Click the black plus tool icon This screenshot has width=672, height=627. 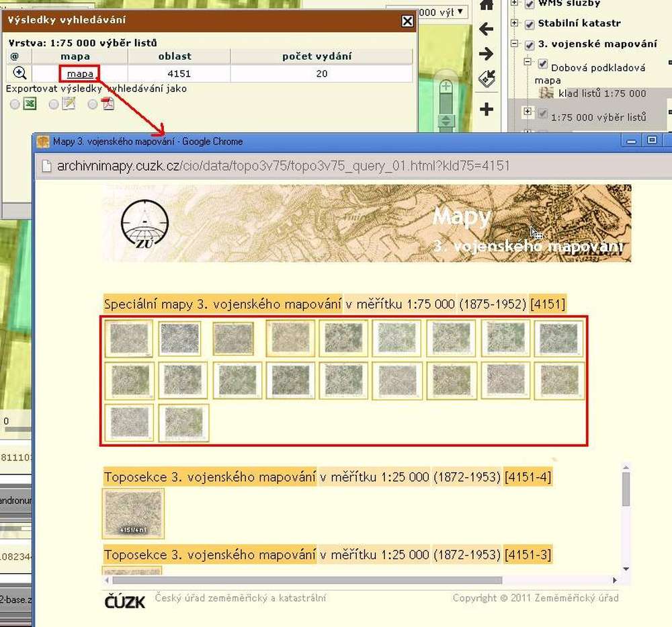point(486,109)
